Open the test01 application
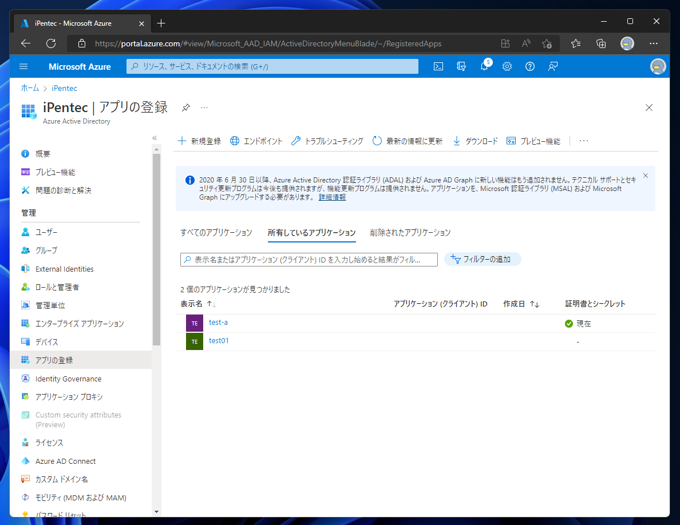Screen dimensions: 680x525 tap(219, 340)
